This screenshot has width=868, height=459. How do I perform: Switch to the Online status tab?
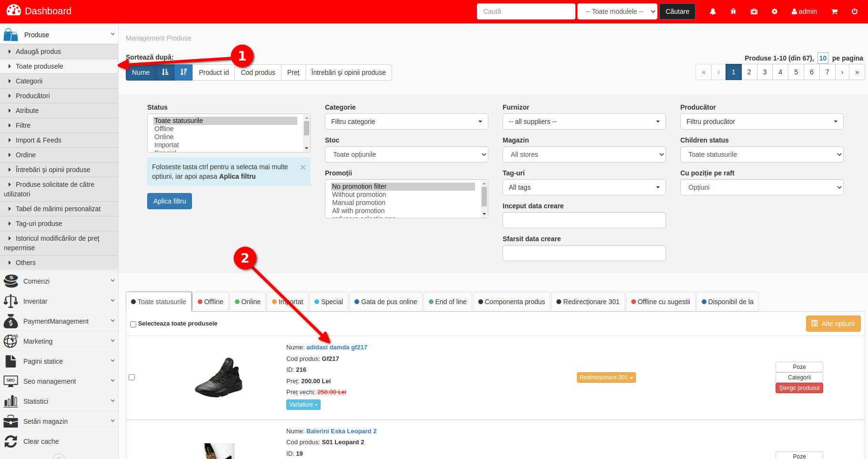[x=248, y=302]
